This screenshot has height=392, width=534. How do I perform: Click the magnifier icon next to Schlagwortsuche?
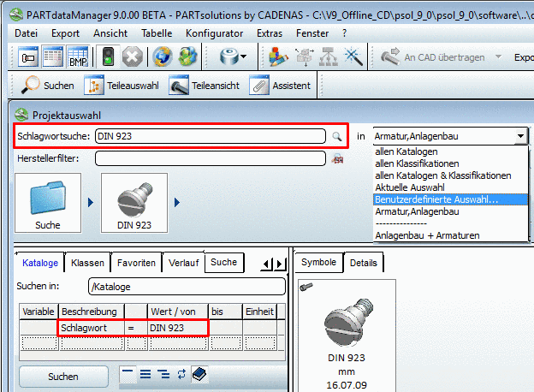click(x=337, y=137)
